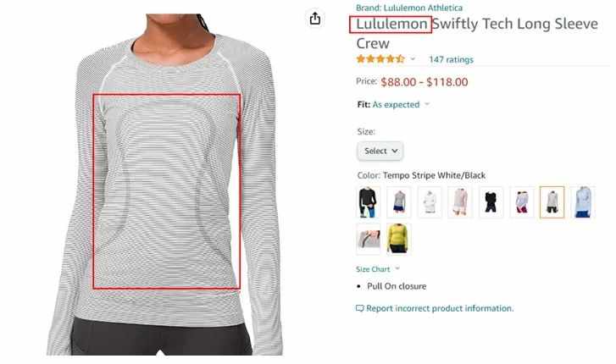Open the ratings popover chevron beside stars
616x364 pixels.
pos(413,59)
